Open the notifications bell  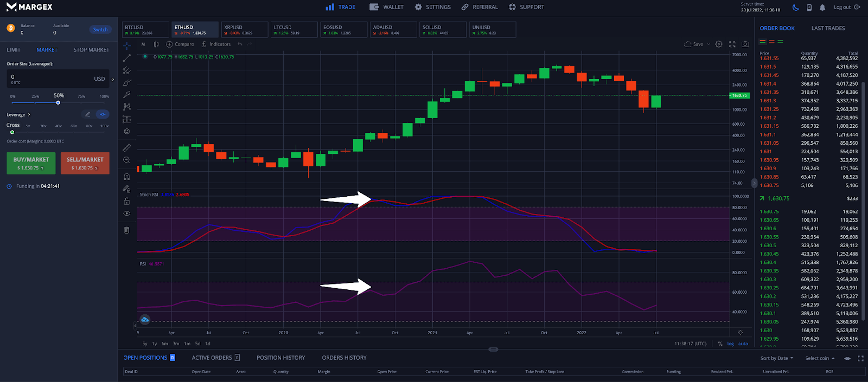822,8
